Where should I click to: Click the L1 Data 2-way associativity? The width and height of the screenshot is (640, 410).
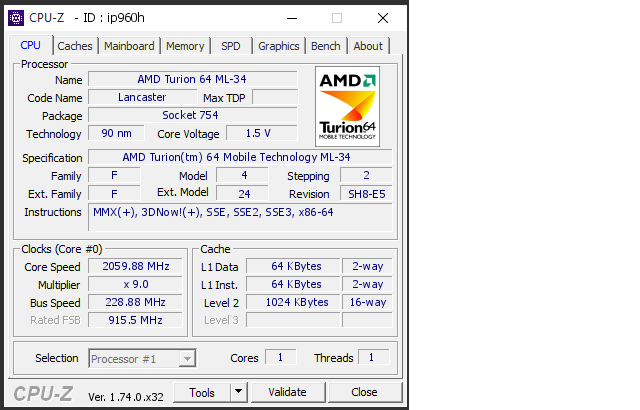point(367,266)
